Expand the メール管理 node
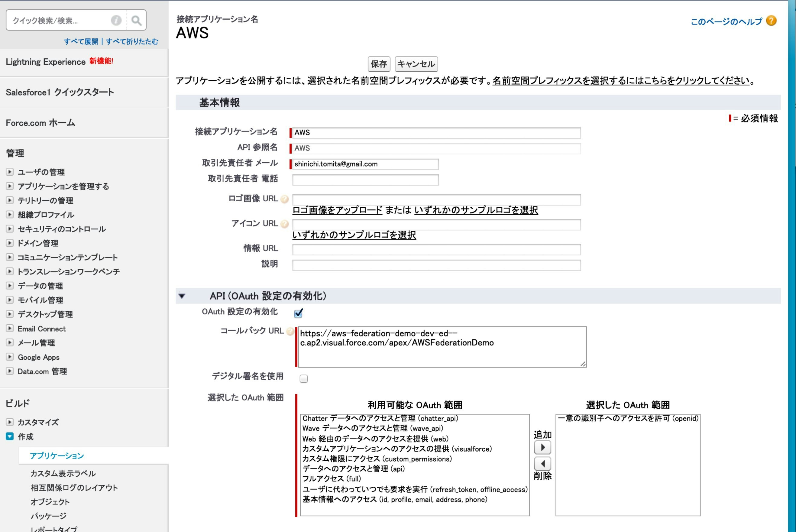The height and width of the screenshot is (532, 796). click(x=9, y=343)
